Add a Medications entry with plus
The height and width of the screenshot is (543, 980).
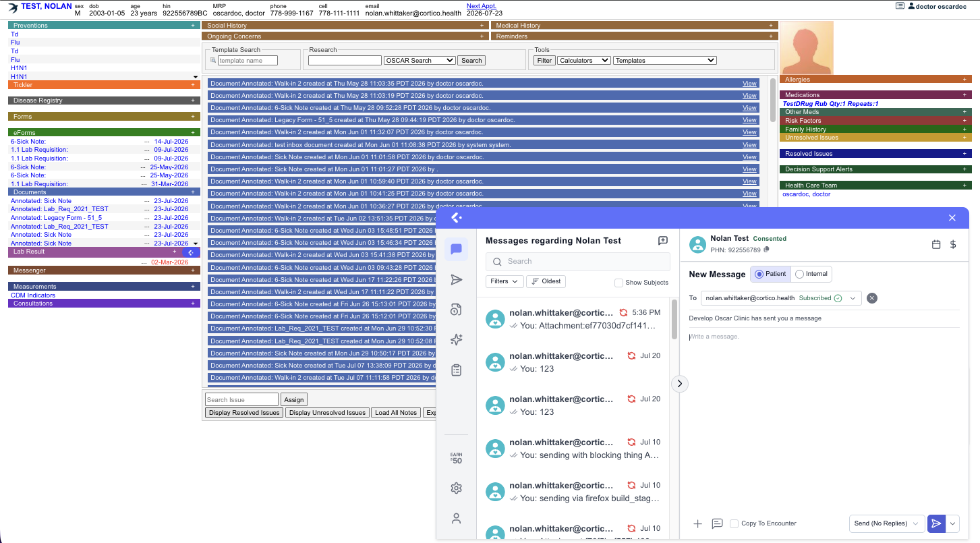[964, 95]
